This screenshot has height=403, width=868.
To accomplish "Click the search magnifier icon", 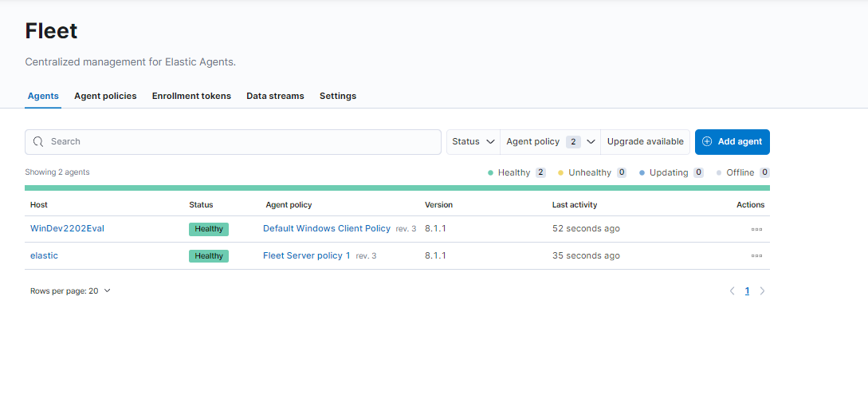I will (x=38, y=142).
